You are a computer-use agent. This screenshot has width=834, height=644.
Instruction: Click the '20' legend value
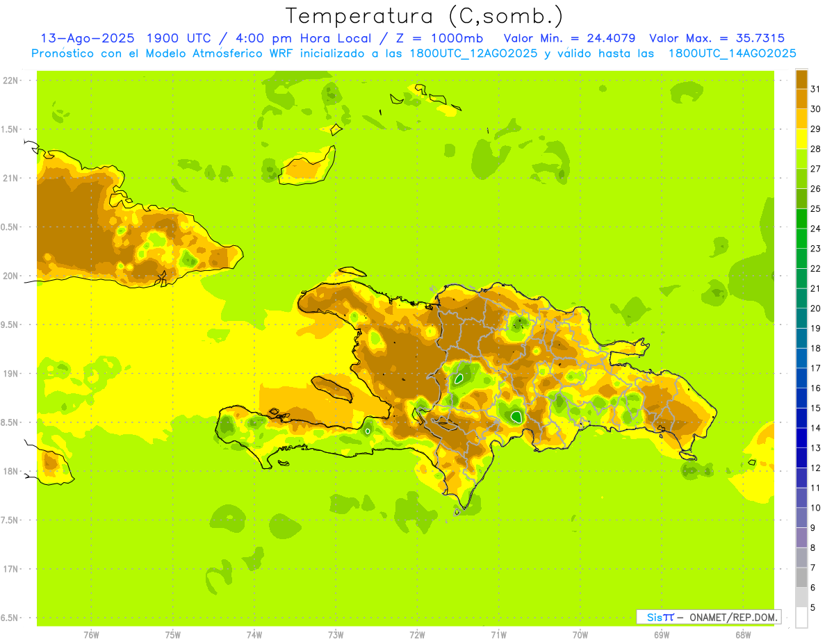(x=815, y=308)
